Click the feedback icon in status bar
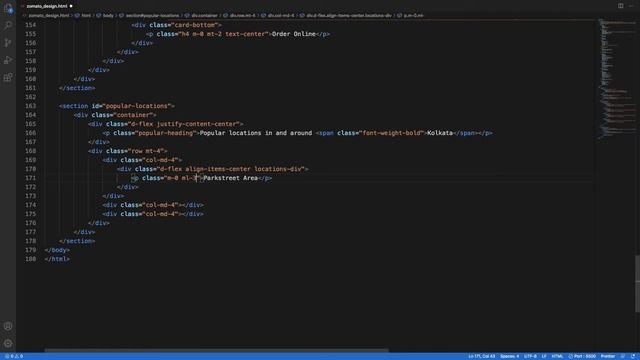Viewport: 640px width, 360px height. 623,356
